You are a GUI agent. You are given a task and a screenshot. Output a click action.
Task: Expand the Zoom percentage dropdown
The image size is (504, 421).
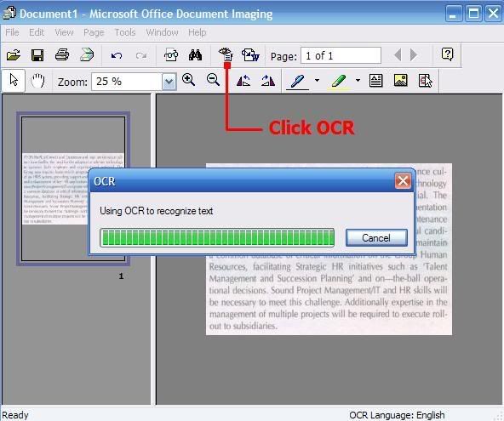pyautogui.click(x=169, y=82)
